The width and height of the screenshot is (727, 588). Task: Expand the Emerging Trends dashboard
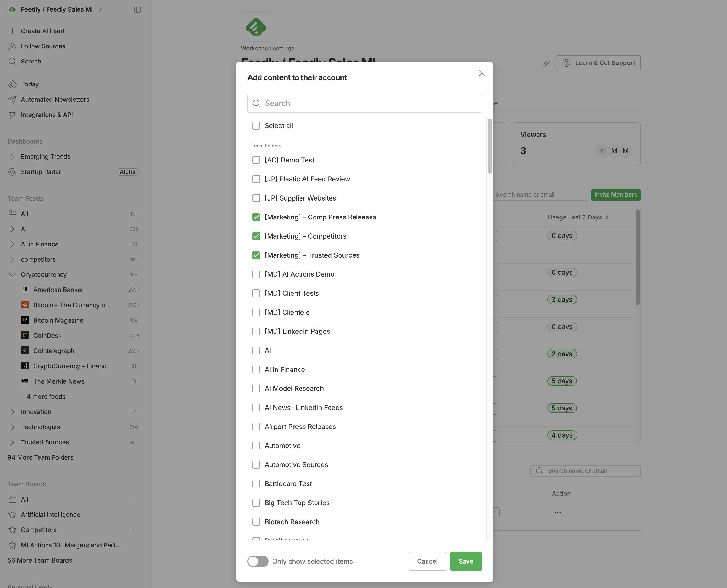[x=12, y=156]
